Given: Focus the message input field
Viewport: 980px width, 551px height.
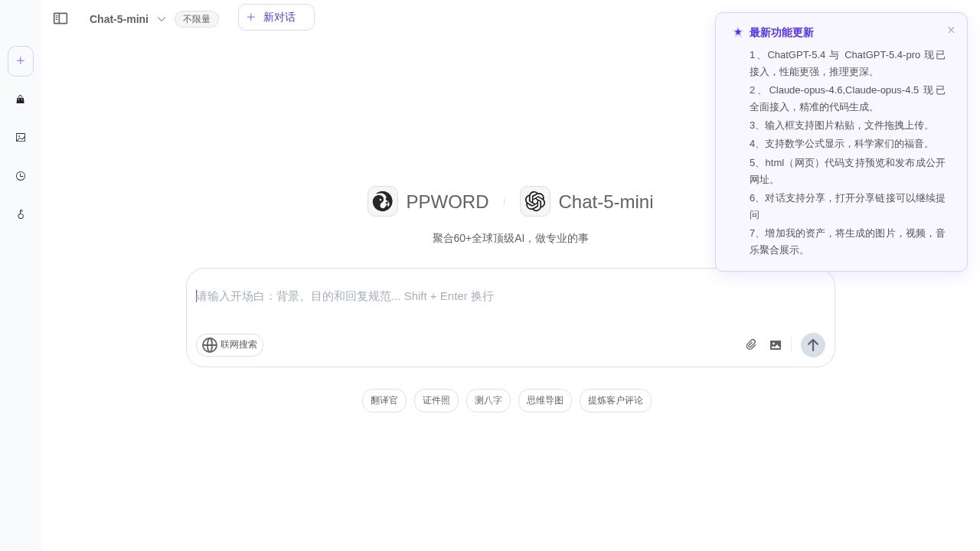Looking at the screenshot, I should click(x=511, y=297).
